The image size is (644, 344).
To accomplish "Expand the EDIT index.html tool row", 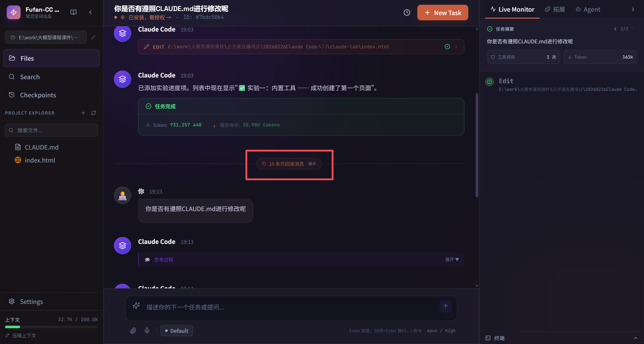I will 301,47.
